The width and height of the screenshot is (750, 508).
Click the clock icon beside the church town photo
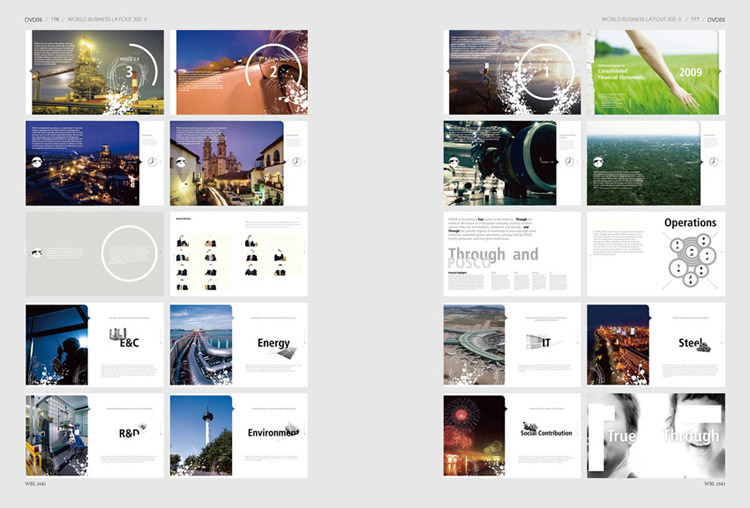pos(297,162)
